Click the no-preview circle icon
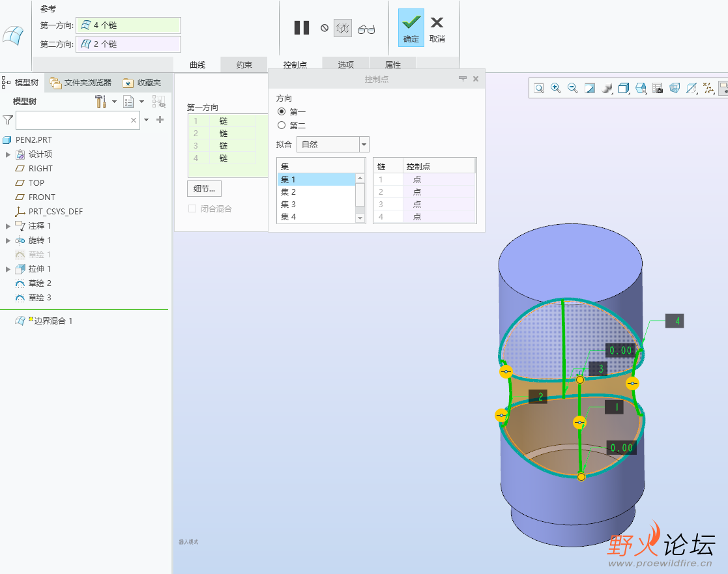728x574 pixels. (325, 28)
